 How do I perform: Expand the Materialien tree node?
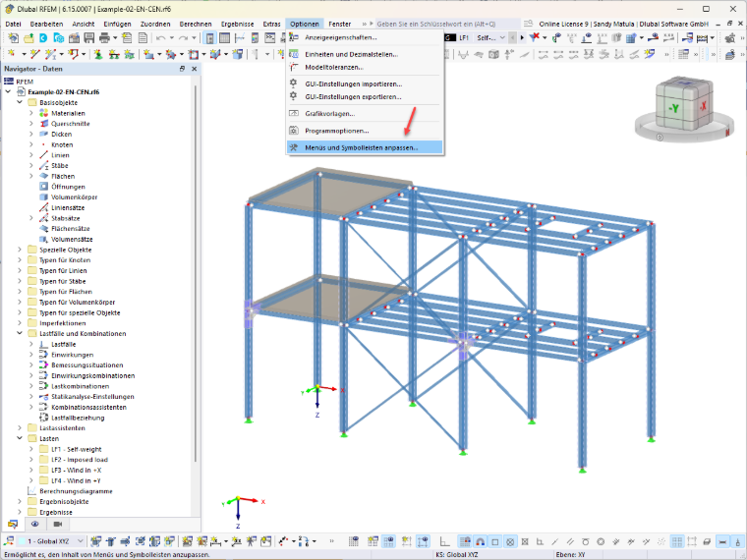(x=31, y=113)
